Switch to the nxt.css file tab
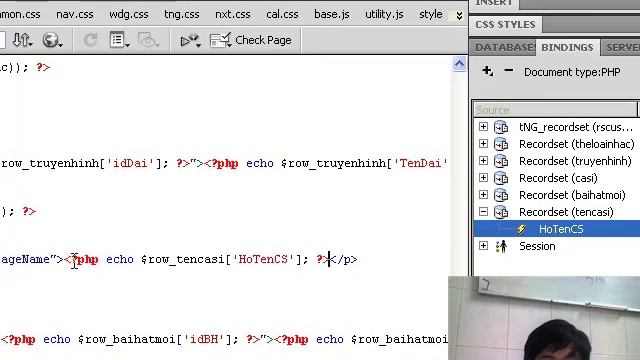This screenshot has height=360, width=640. pos(233,14)
